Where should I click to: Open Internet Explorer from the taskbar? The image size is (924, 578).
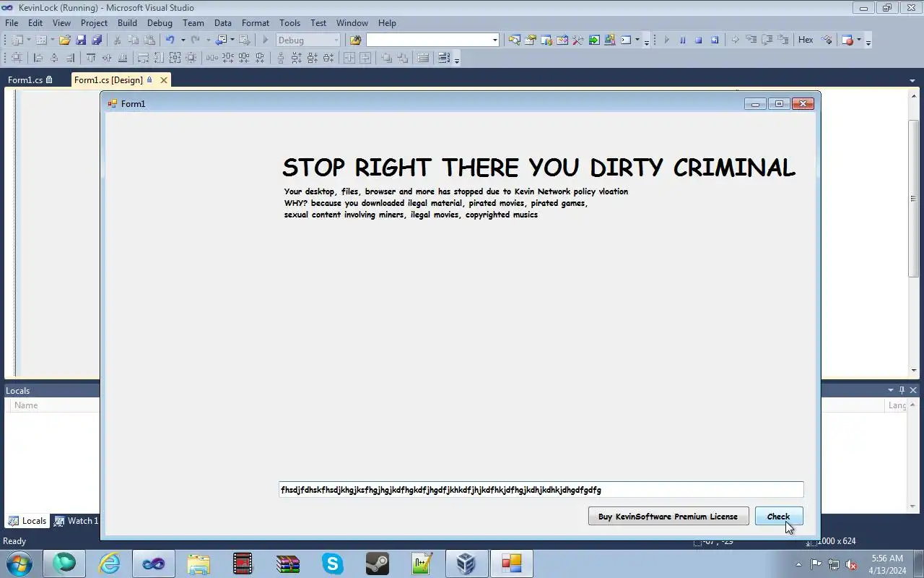pos(109,563)
